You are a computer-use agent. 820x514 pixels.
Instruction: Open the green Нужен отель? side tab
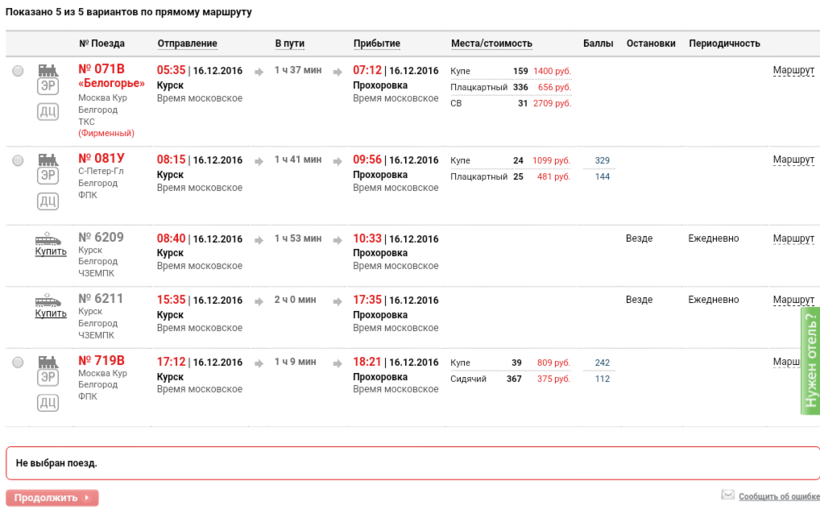(x=810, y=362)
